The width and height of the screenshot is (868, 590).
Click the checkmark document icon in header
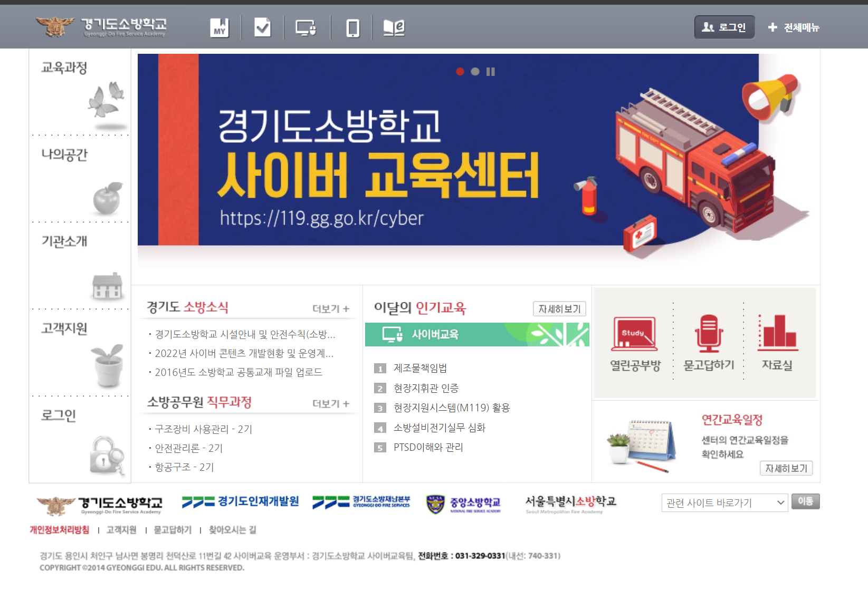point(262,27)
